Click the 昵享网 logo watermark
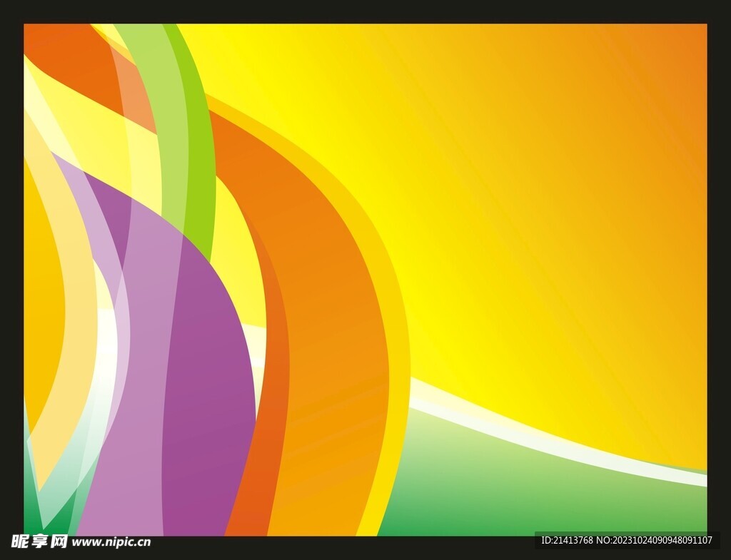Viewport: 731px width, 560px height. click(x=39, y=541)
